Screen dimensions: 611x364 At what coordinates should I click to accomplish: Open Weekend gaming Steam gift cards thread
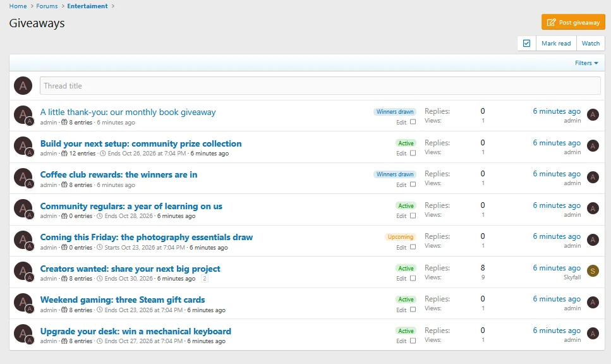[x=123, y=300]
